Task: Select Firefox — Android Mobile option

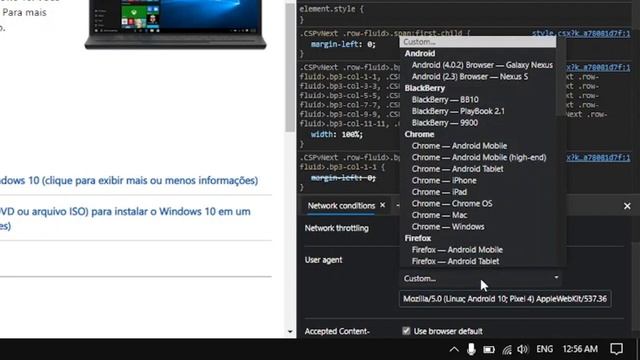Action: pos(457,250)
